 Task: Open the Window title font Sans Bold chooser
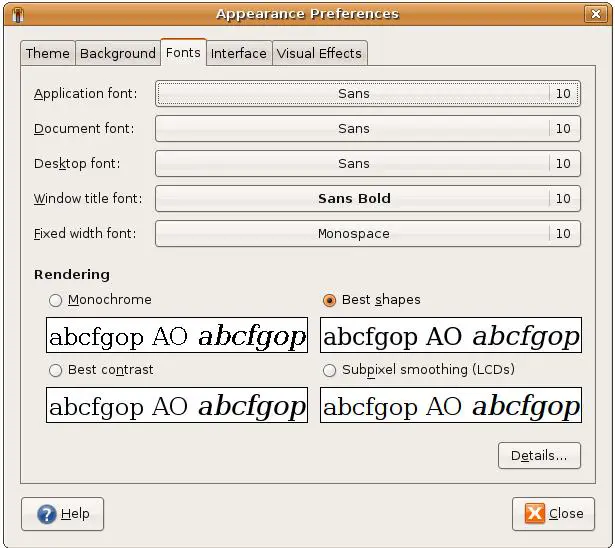(x=368, y=198)
